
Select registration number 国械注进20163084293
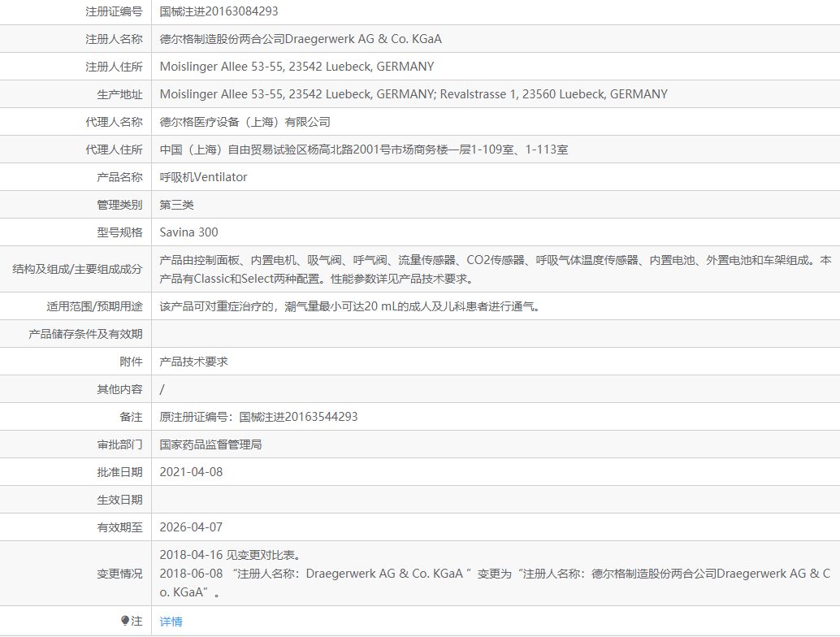click(x=219, y=11)
